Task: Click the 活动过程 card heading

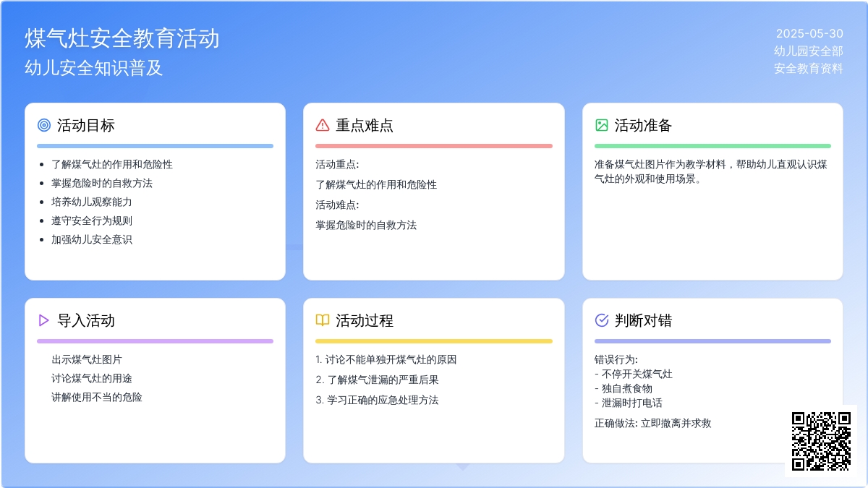Action: coord(365,320)
